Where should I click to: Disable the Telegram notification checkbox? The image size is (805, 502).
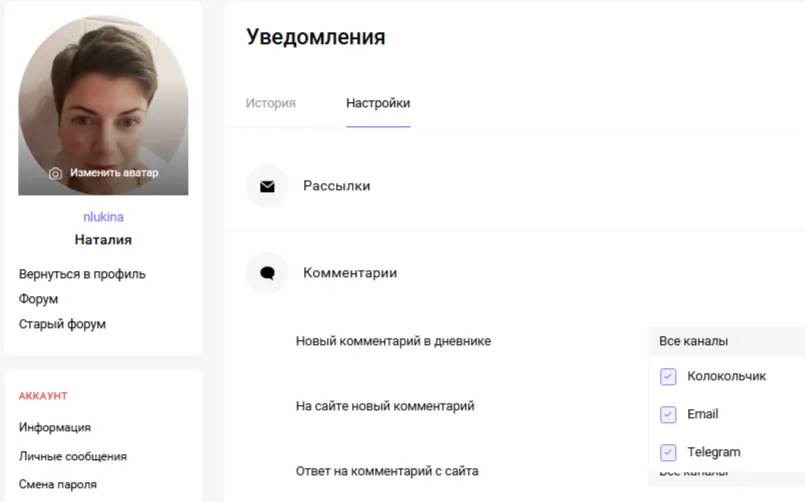(x=668, y=452)
